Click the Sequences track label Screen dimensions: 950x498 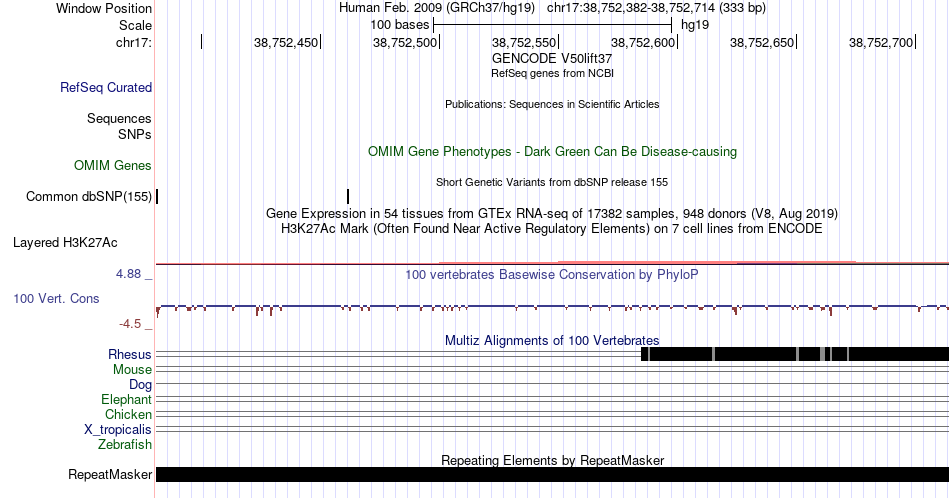[x=119, y=118]
